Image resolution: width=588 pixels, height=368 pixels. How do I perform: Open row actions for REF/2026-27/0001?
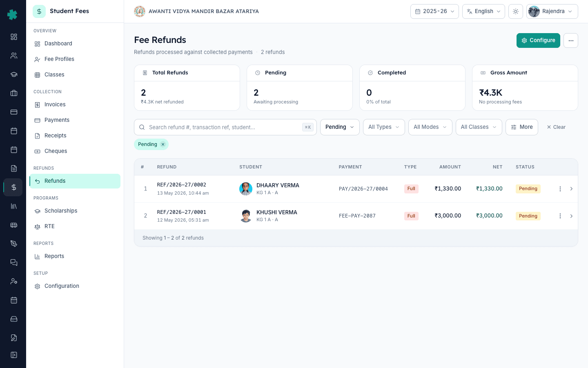[x=560, y=216]
